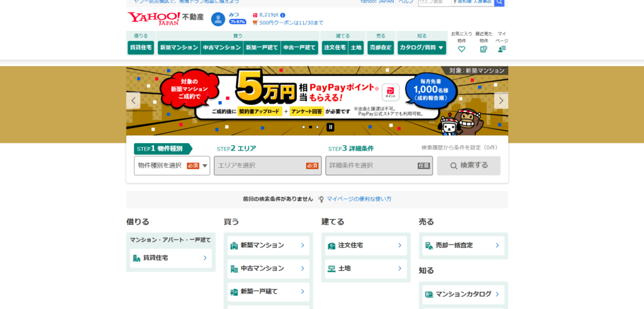Show the previous banner slide

pos(133,100)
